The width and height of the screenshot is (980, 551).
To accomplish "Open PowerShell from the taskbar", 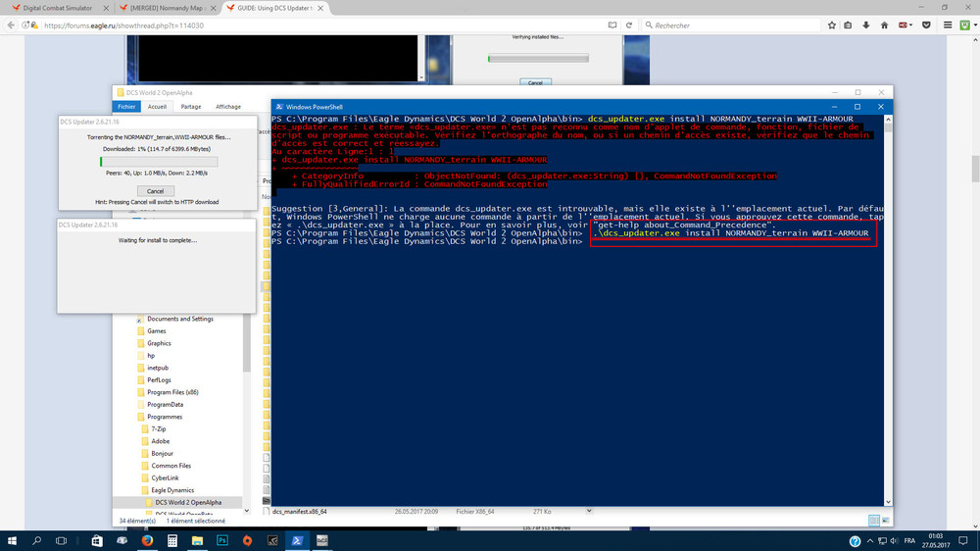I will (x=297, y=540).
